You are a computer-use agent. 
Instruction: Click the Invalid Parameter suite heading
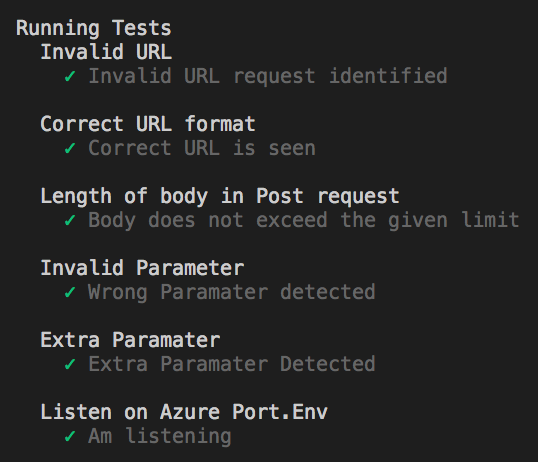tap(142, 268)
